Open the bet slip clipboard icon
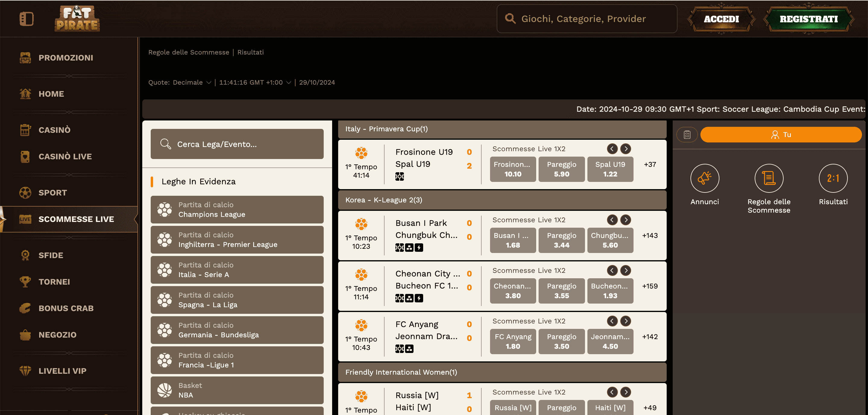Viewport: 868px width, 415px height. pos(687,134)
